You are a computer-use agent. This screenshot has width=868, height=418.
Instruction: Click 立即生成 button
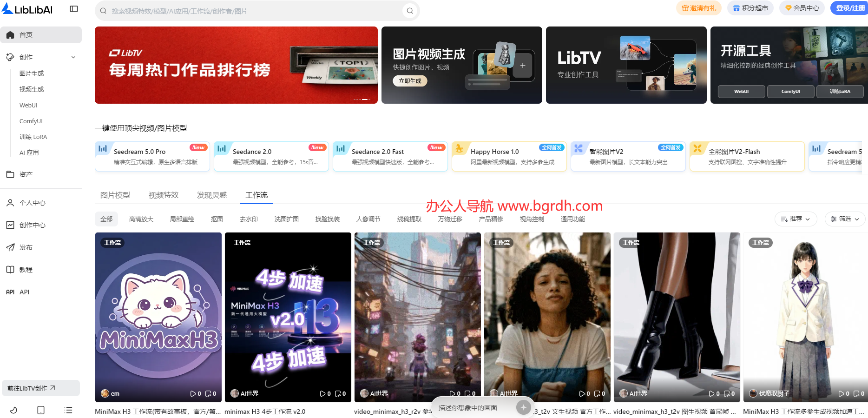pos(410,81)
